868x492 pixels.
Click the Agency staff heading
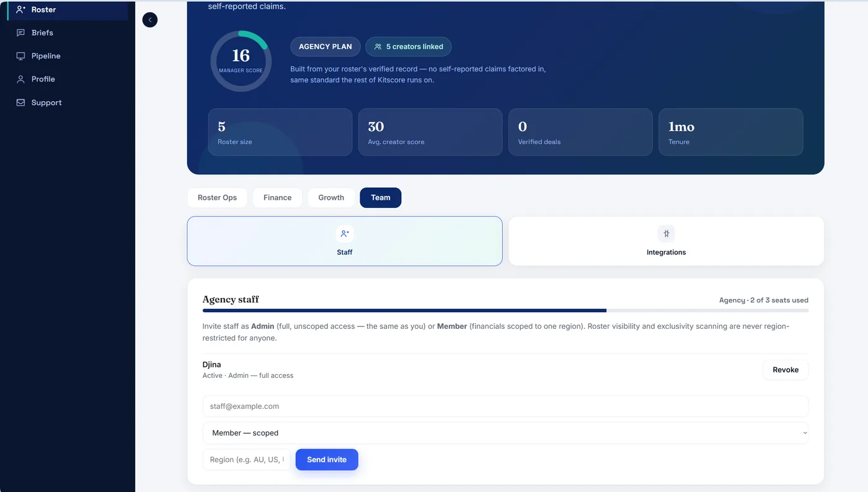(231, 300)
